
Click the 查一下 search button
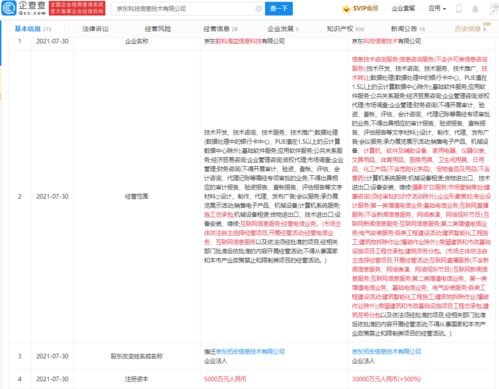pyautogui.click(x=279, y=8)
